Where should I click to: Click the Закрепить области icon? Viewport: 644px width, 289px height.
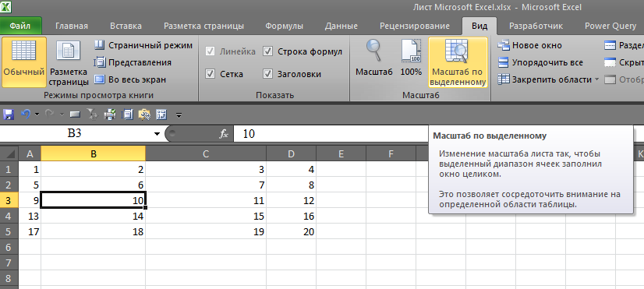point(504,79)
